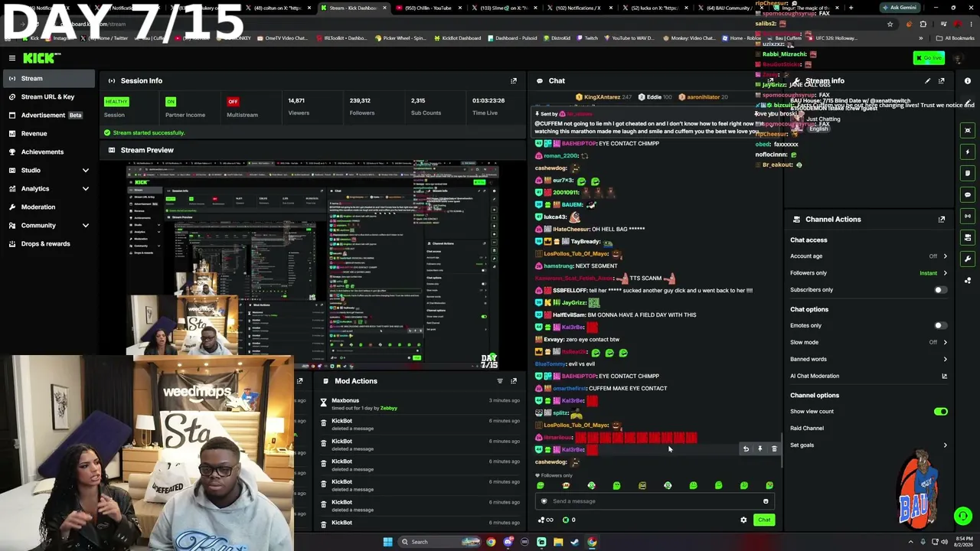Screen dimensions: 980x551
Task: Open File Explorer from the taskbar
Action: [558, 542]
